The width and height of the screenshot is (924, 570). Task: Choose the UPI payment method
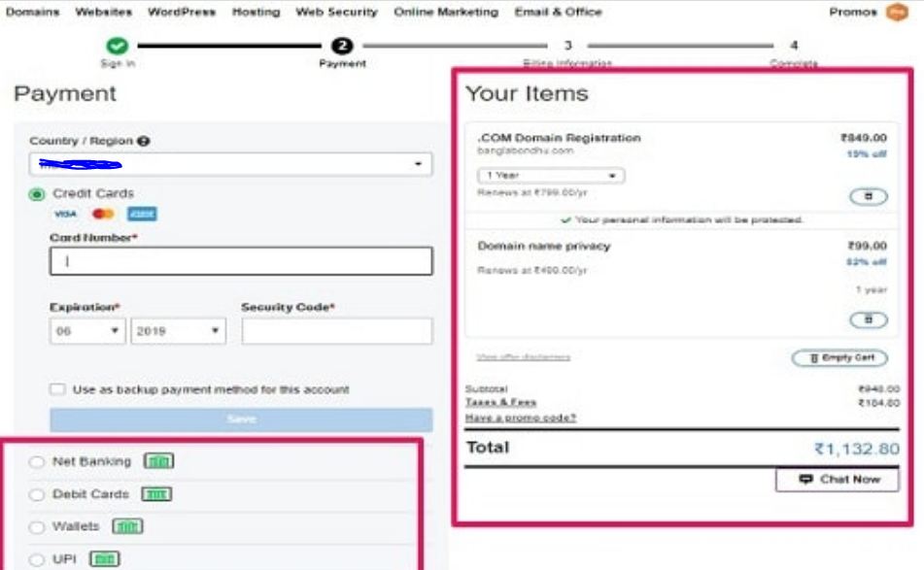[x=37, y=559]
